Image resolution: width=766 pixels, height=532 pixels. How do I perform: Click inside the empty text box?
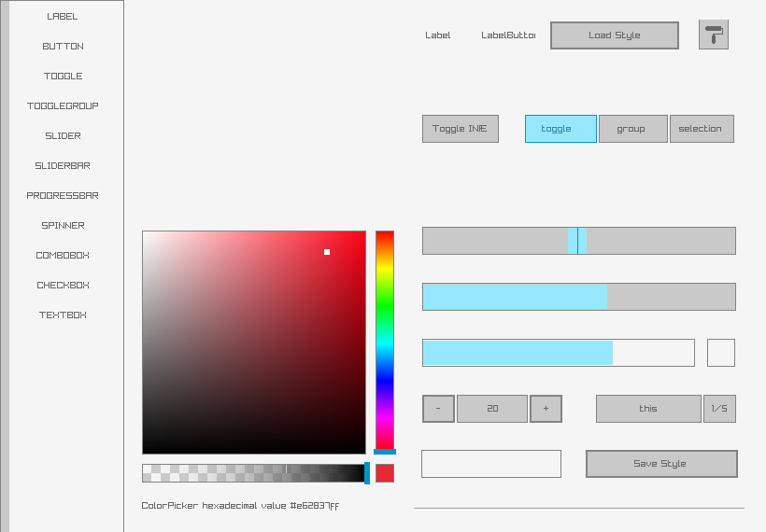(x=491, y=464)
